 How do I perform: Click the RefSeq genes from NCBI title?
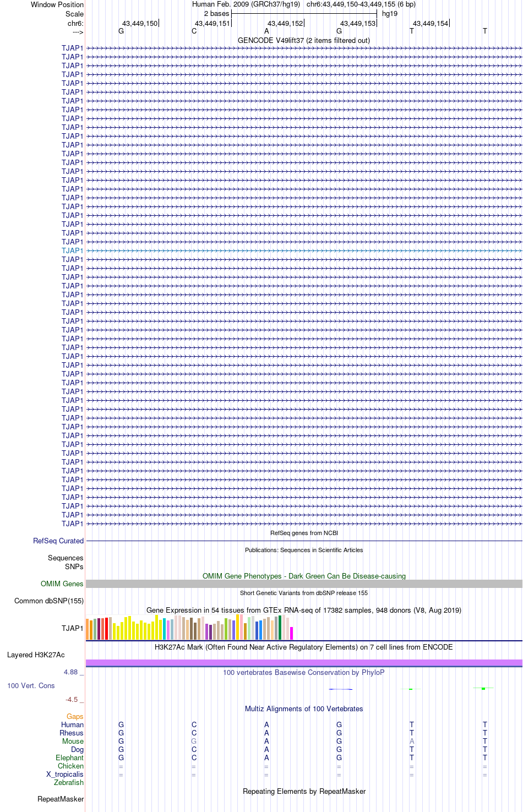click(x=304, y=533)
